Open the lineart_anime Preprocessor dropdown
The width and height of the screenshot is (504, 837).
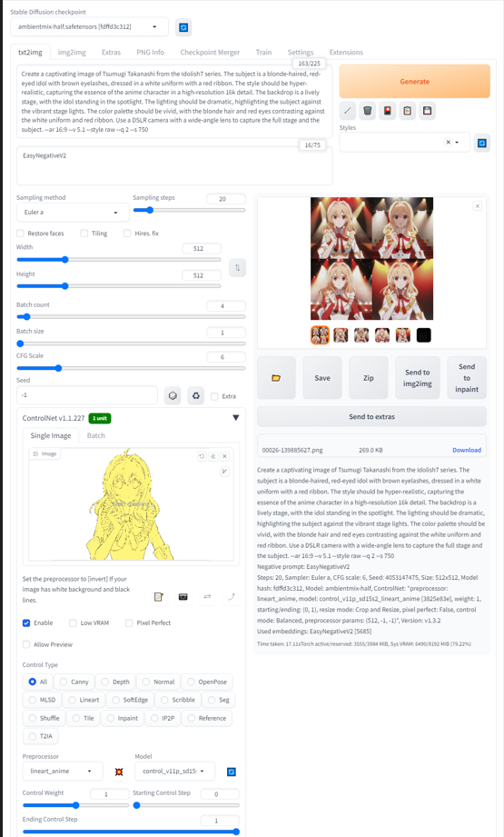tap(57, 771)
